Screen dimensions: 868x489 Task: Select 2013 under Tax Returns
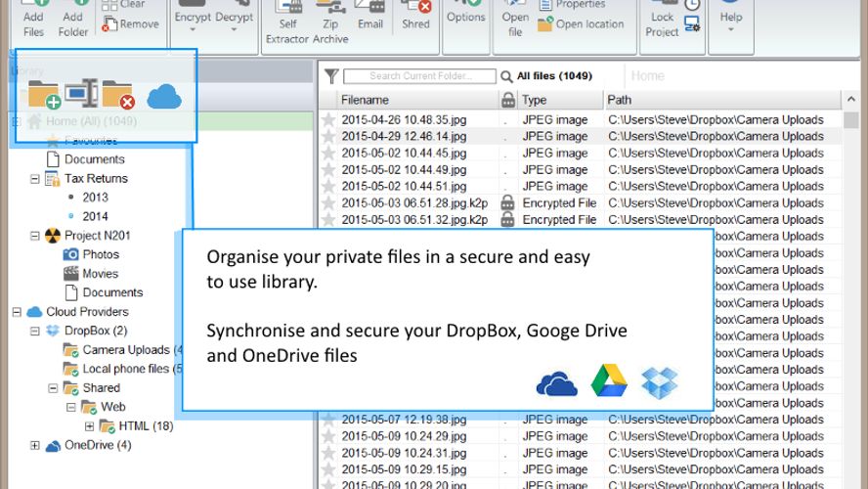(95, 198)
